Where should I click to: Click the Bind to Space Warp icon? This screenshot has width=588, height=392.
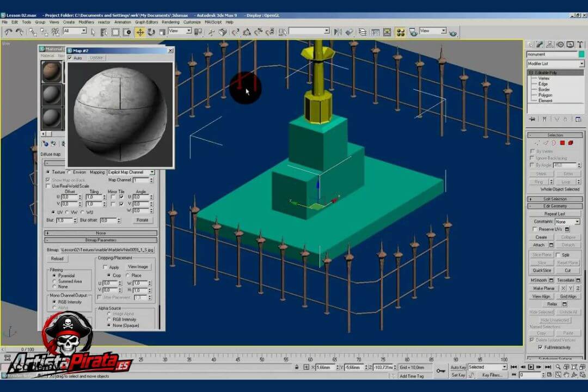click(55, 32)
